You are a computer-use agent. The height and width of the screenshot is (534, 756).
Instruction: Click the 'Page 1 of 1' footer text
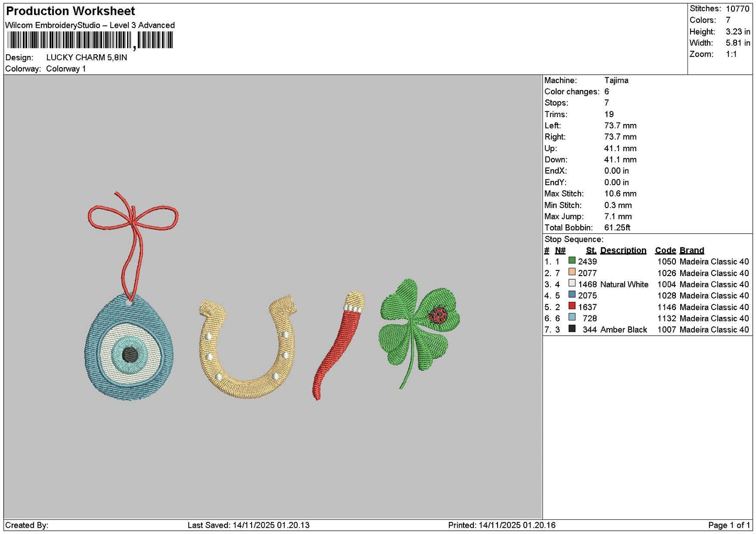729,525
